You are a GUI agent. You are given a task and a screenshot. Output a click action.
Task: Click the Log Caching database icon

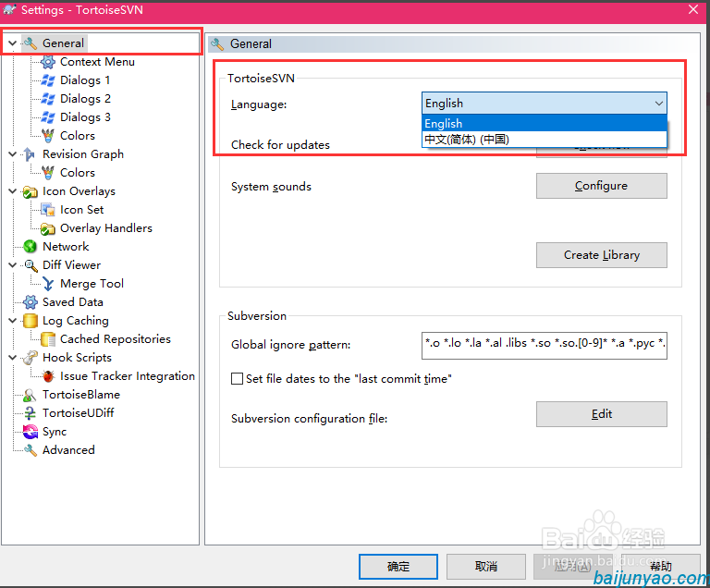(30, 321)
